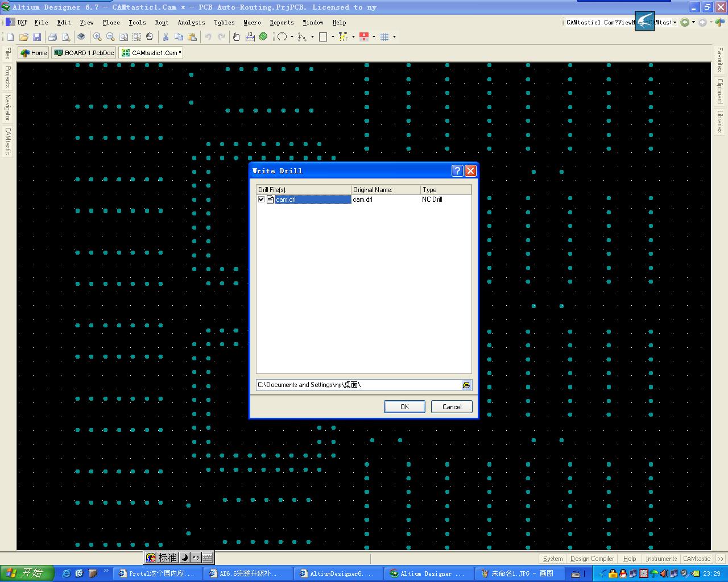Click the measure tool icon
Viewport: 728px width, 582px height.
pos(250,37)
